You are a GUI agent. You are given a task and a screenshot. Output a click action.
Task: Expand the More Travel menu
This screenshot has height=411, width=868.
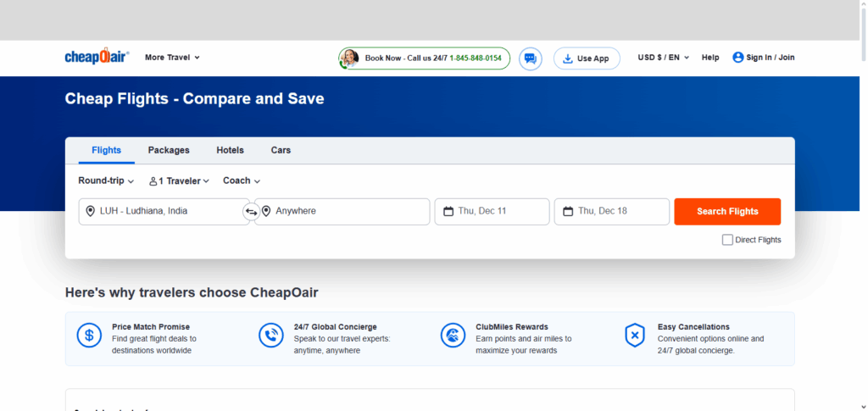click(172, 58)
